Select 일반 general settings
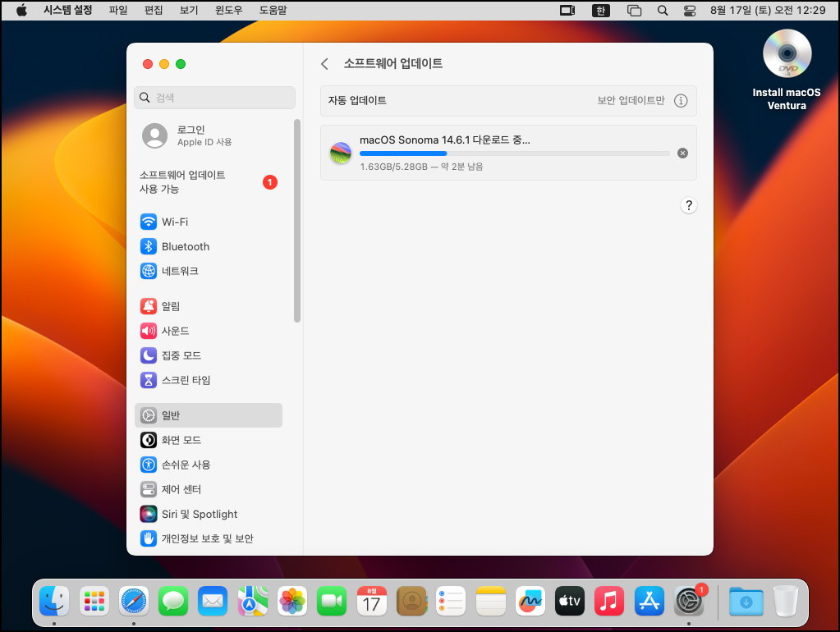 [209, 415]
